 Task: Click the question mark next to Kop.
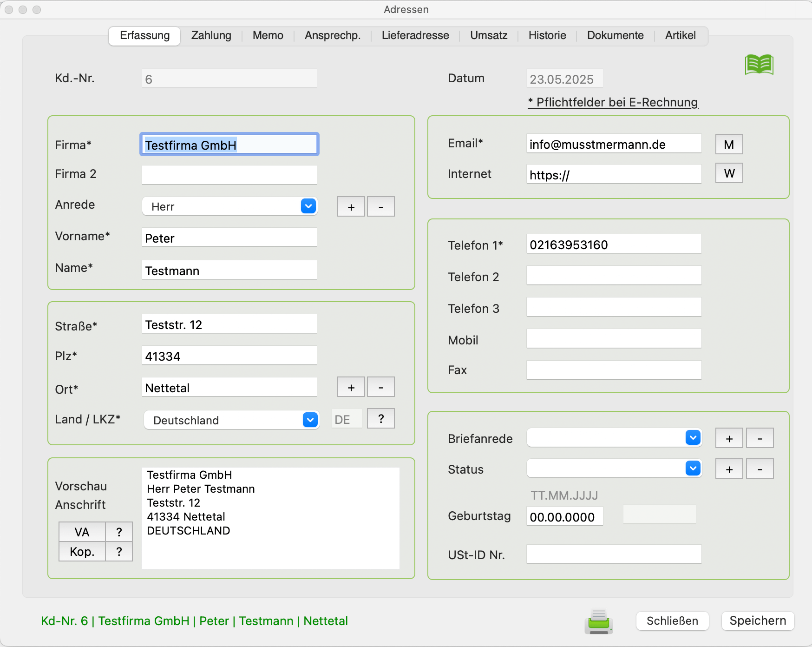pos(119,551)
